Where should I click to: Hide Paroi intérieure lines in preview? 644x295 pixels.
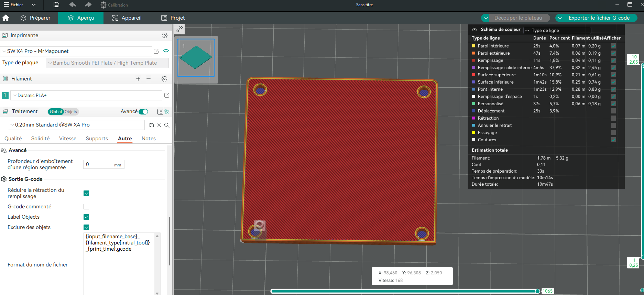point(613,46)
